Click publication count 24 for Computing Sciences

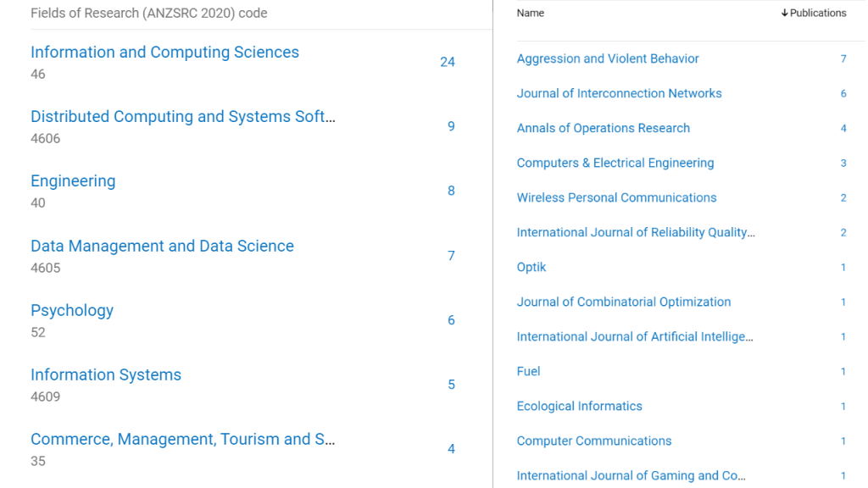point(448,62)
